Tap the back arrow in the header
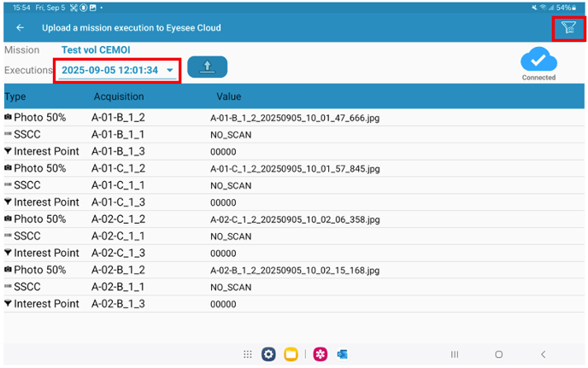The image size is (588, 368). pyautogui.click(x=21, y=28)
